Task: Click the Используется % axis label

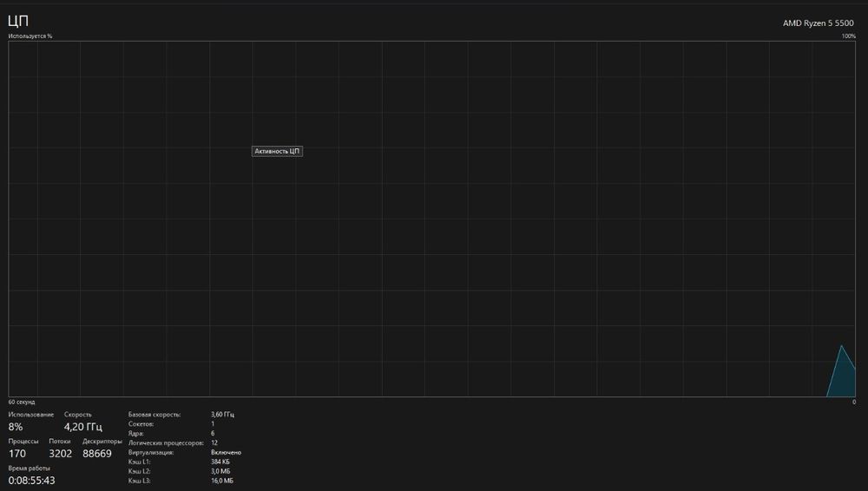Action: (x=30, y=36)
